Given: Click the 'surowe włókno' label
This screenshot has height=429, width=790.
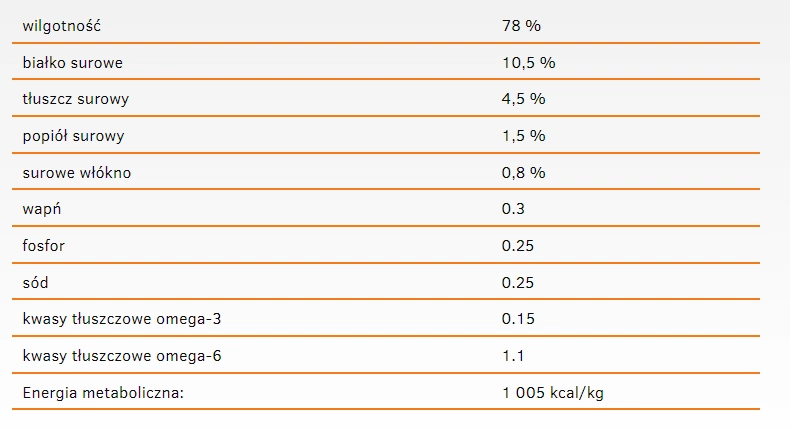Looking at the screenshot, I should tap(77, 172).
